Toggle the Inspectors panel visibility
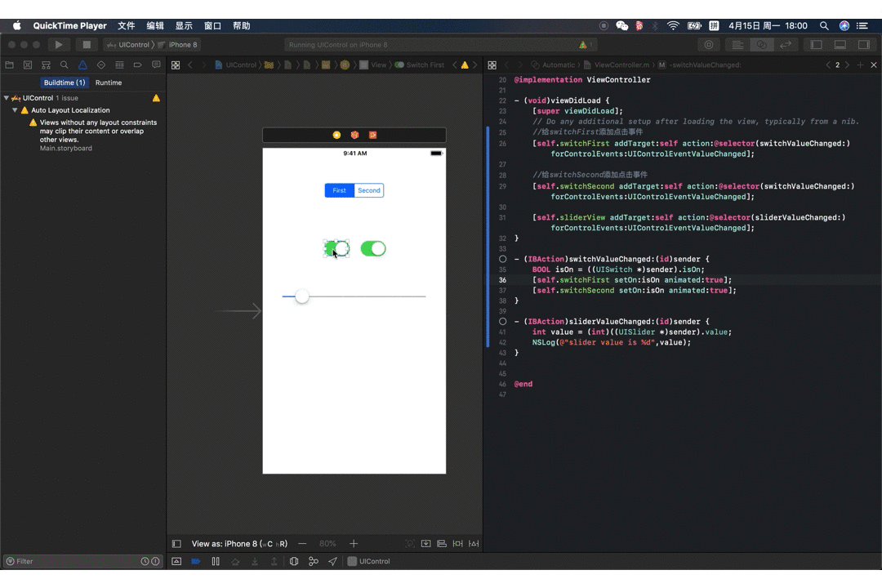The height and width of the screenshot is (588, 882). coord(863,44)
